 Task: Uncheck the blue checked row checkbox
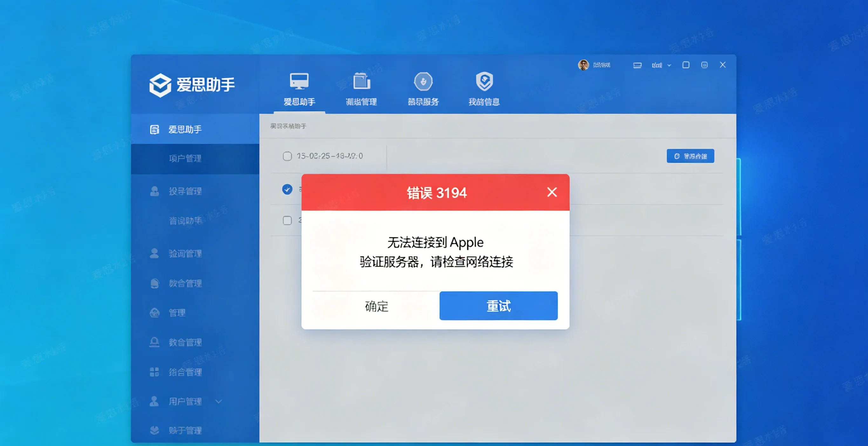[287, 189]
